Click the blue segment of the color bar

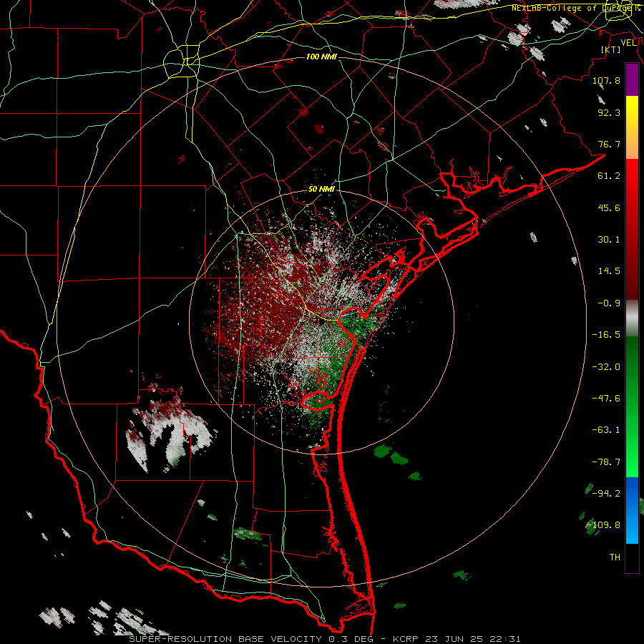[x=632, y=510]
